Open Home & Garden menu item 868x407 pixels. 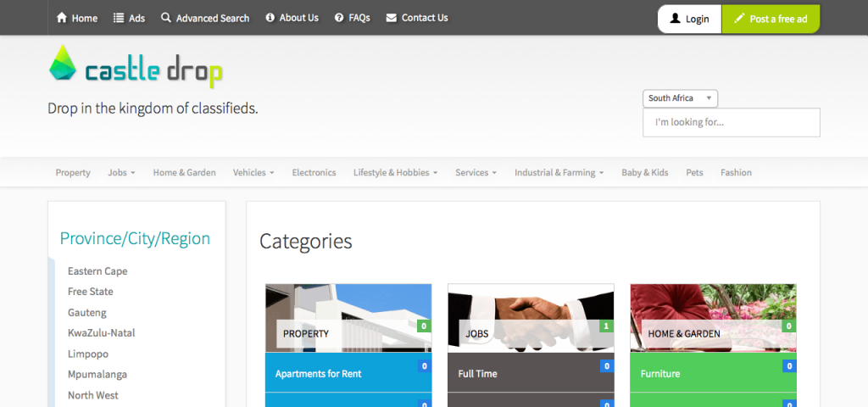tap(184, 172)
